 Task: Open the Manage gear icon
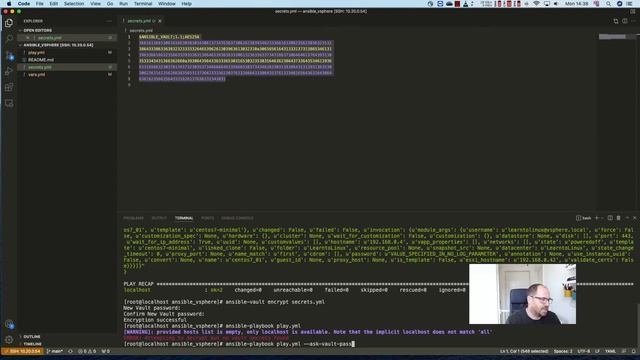point(9,340)
